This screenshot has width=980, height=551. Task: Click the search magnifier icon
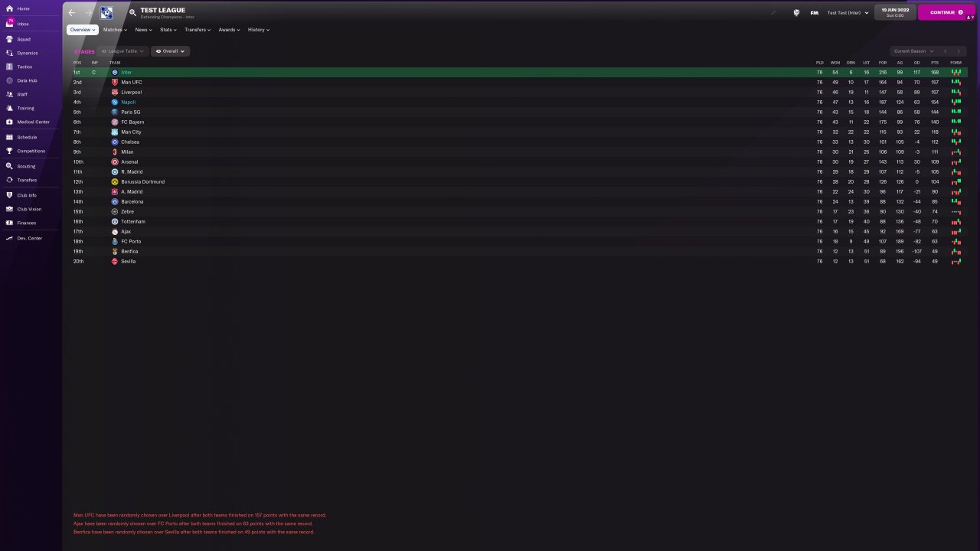coord(132,12)
